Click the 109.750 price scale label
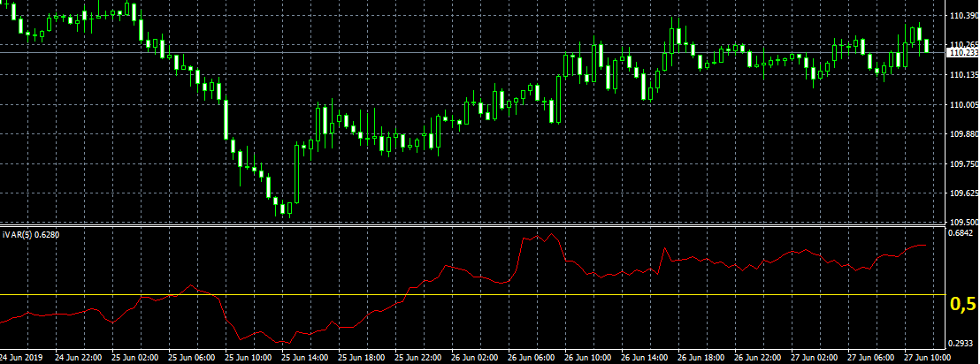 coord(961,164)
